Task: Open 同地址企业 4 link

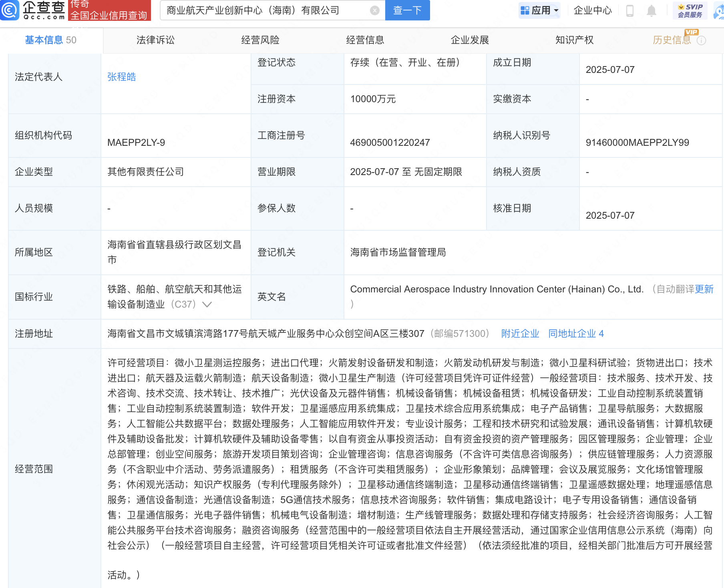Action: [x=576, y=334]
